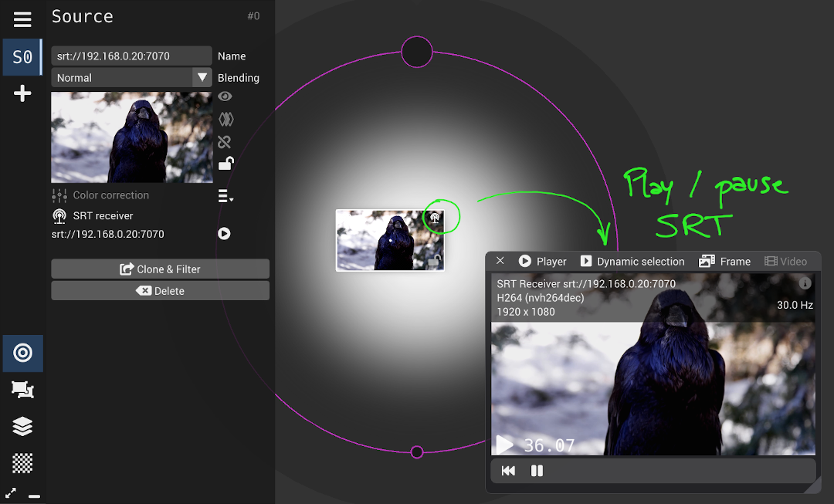This screenshot has height=504, width=834.
Task: Click the top handle on mixing circle
Action: pos(417,52)
